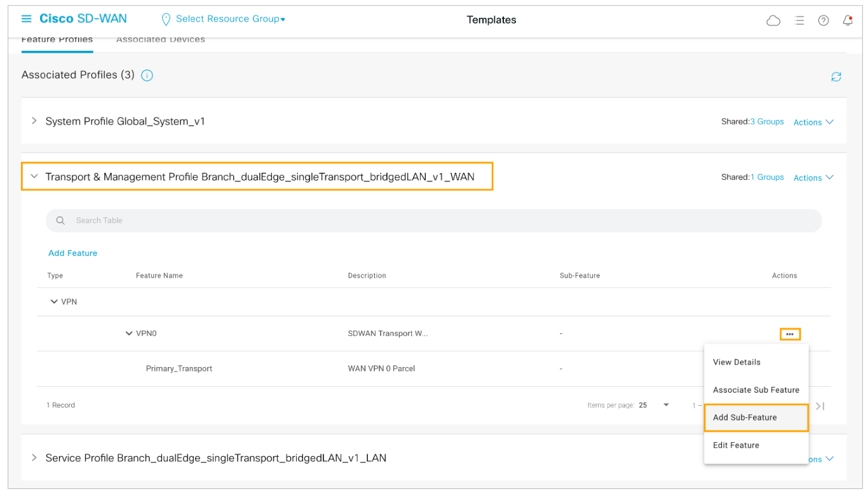Screen dimensions: 868x496
Task: Open the items per page dropdown
Action: pyautogui.click(x=666, y=405)
